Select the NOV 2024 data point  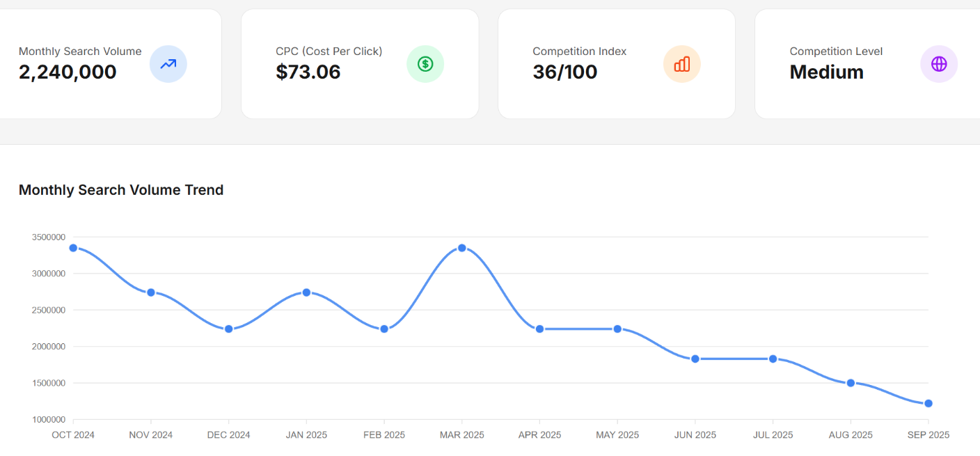151,292
